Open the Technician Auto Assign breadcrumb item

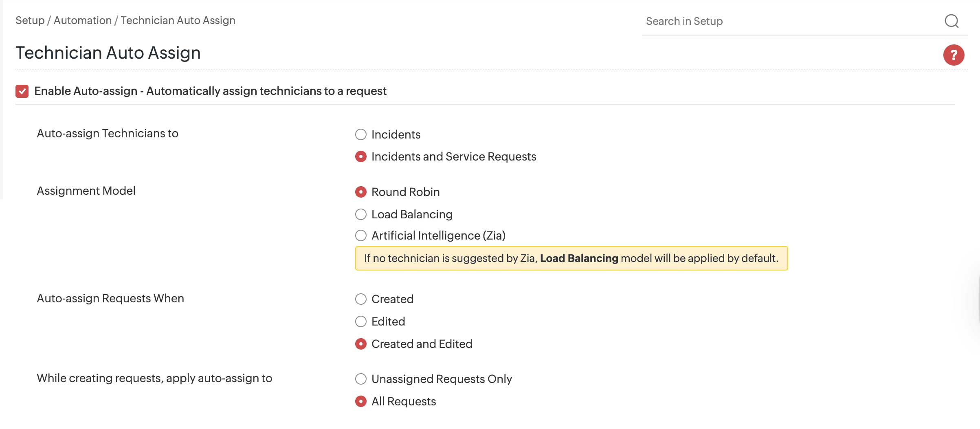coord(178,20)
